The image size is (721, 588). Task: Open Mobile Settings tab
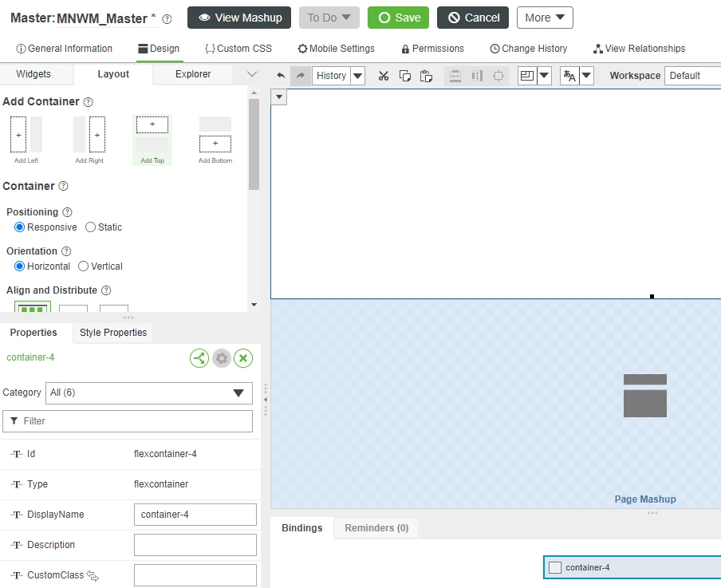[336, 49]
